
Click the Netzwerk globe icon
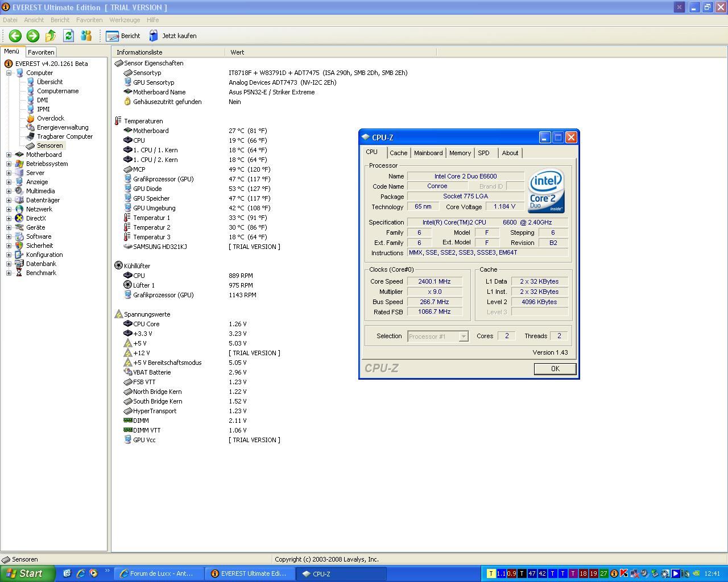(x=19, y=209)
